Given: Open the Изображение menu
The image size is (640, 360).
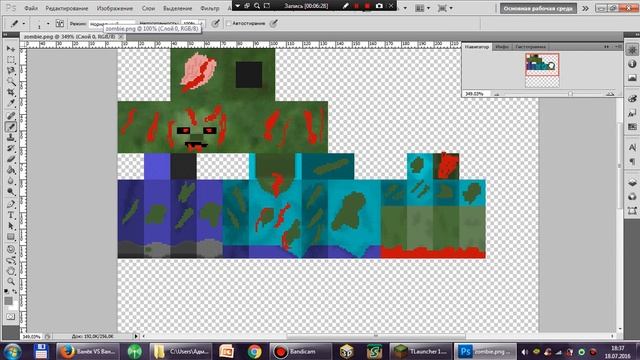Looking at the screenshot, I should (115, 8).
